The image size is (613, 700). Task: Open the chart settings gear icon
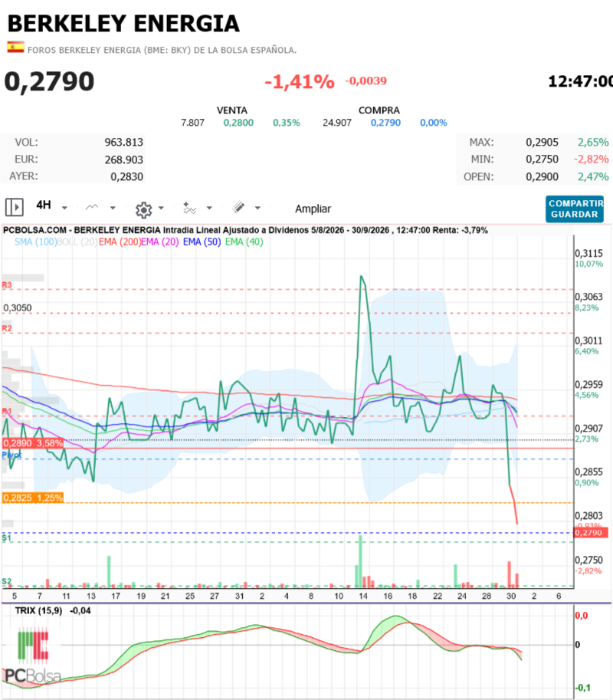coord(143,209)
